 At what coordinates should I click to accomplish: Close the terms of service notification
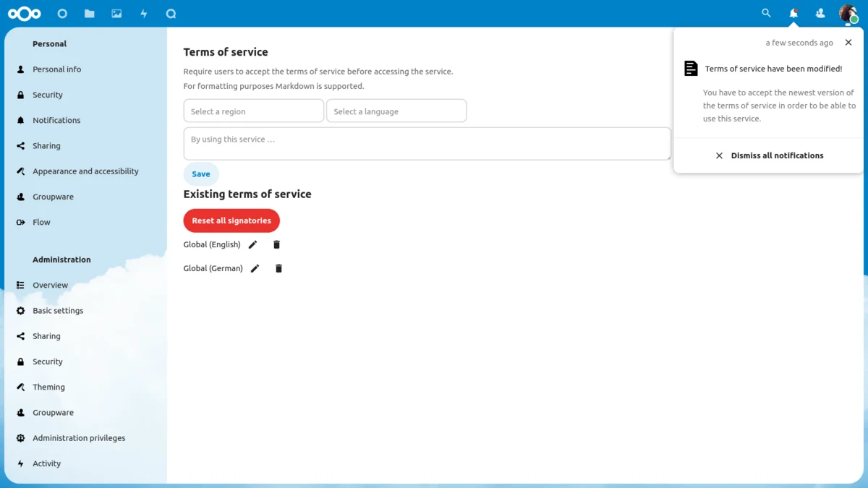tap(848, 43)
